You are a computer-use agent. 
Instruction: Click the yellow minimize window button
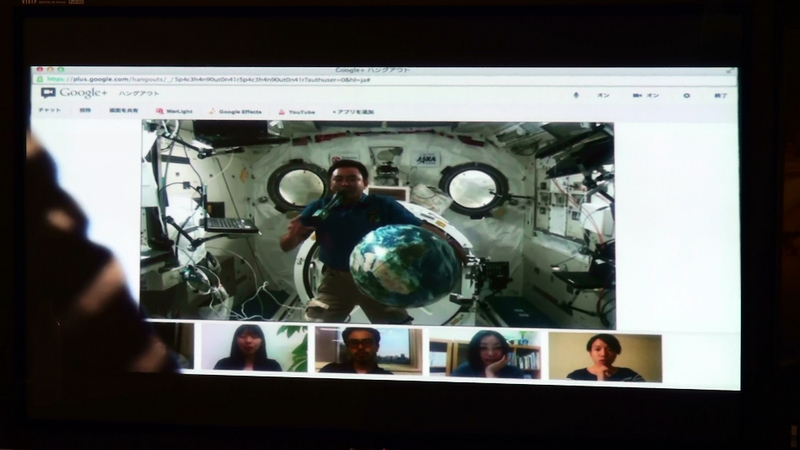(x=50, y=69)
